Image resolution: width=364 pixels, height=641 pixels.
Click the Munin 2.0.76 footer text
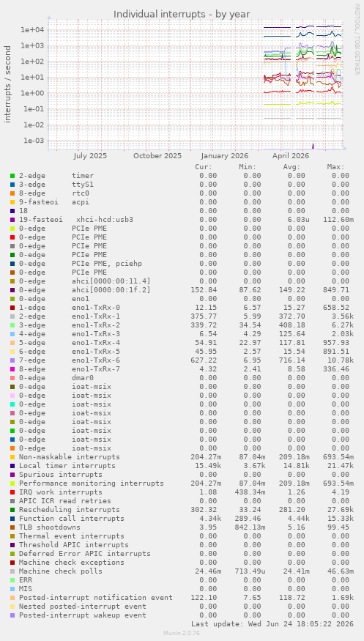(182, 633)
